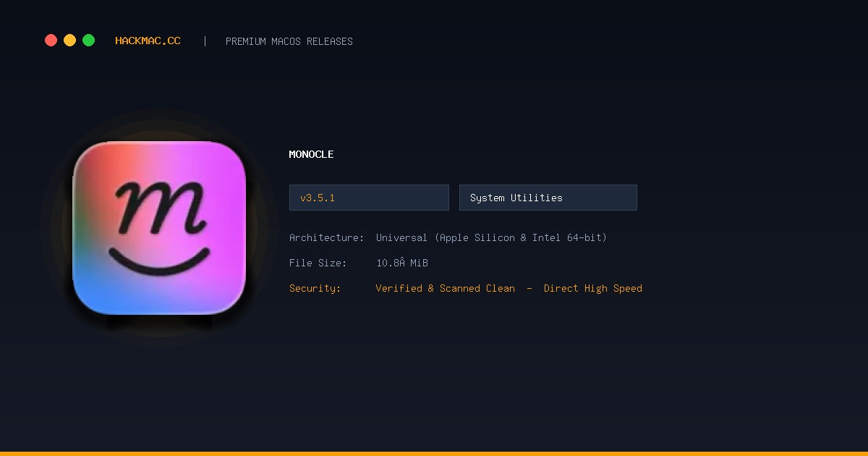Image resolution: width=868 pixels, height=456 pixels.
Task: Click the red close dot
Action: (x=51, y=41)
